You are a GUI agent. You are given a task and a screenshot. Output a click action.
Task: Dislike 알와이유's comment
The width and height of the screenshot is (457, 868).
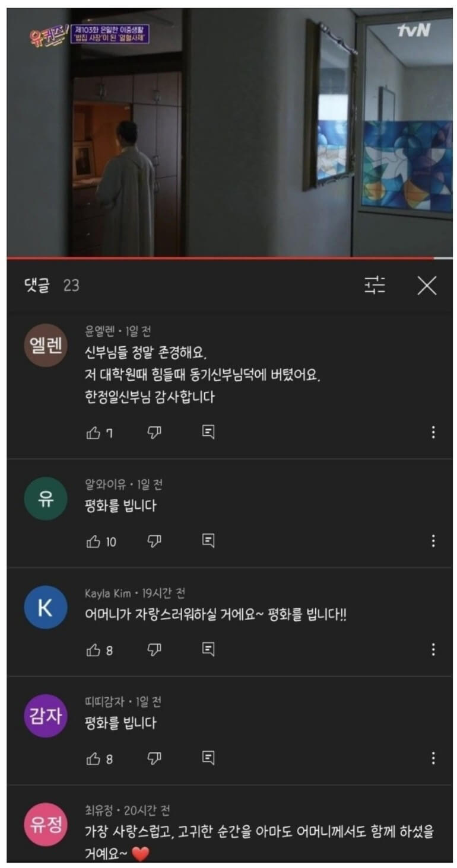[154, 541]
